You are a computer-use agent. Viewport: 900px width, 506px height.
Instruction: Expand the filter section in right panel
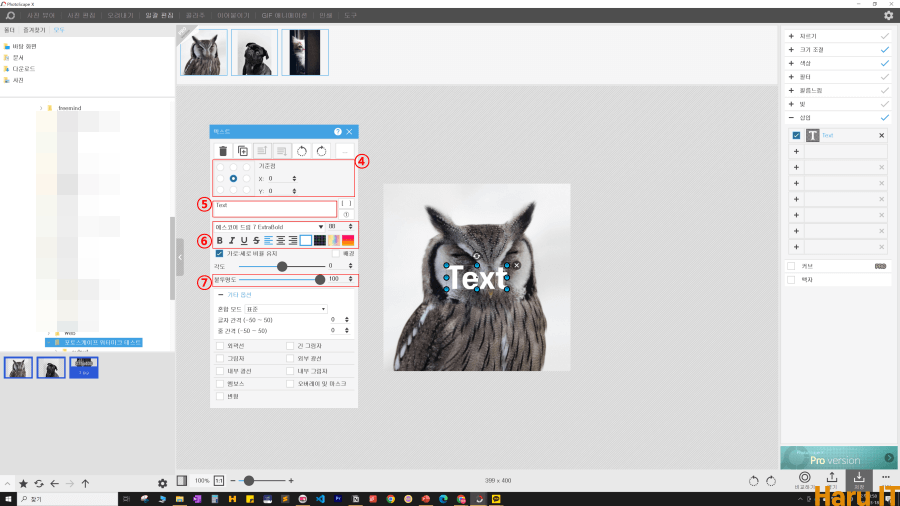point(791,77)
